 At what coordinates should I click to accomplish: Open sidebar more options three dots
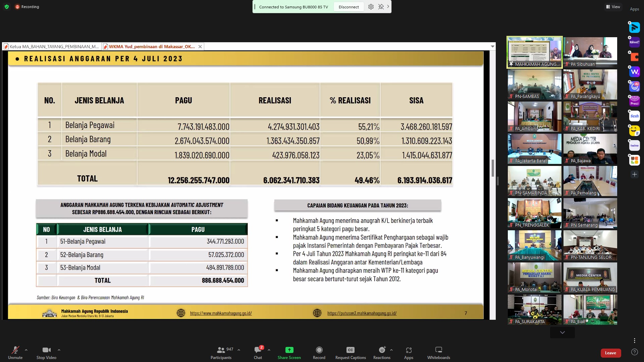pos(634,341)
